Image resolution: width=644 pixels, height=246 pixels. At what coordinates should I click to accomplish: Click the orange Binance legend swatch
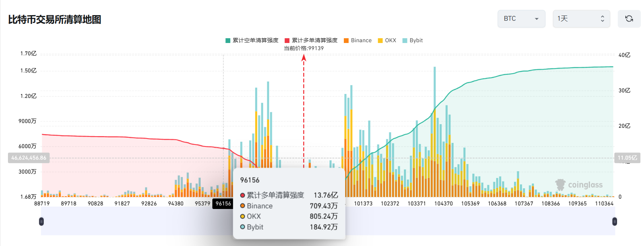346,40
